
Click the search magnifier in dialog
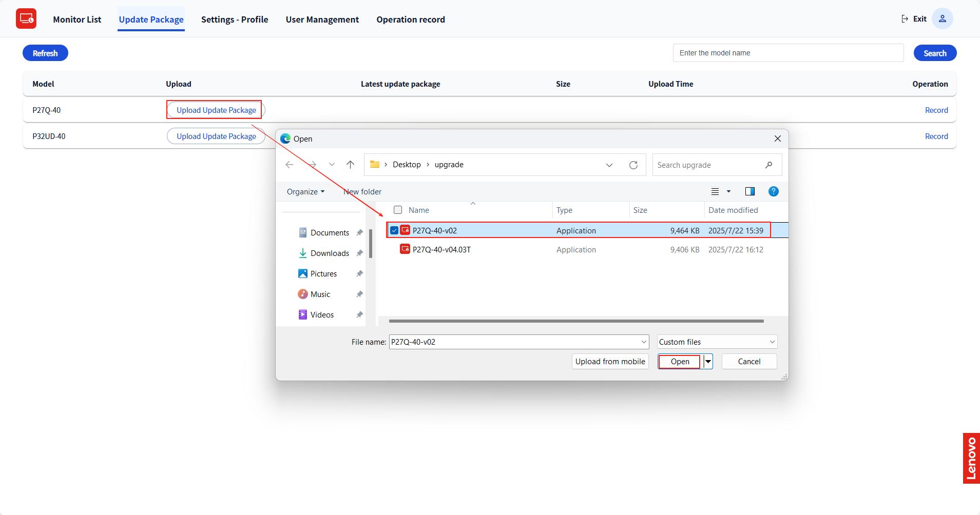pyautogui.click(x=768, y=165)
